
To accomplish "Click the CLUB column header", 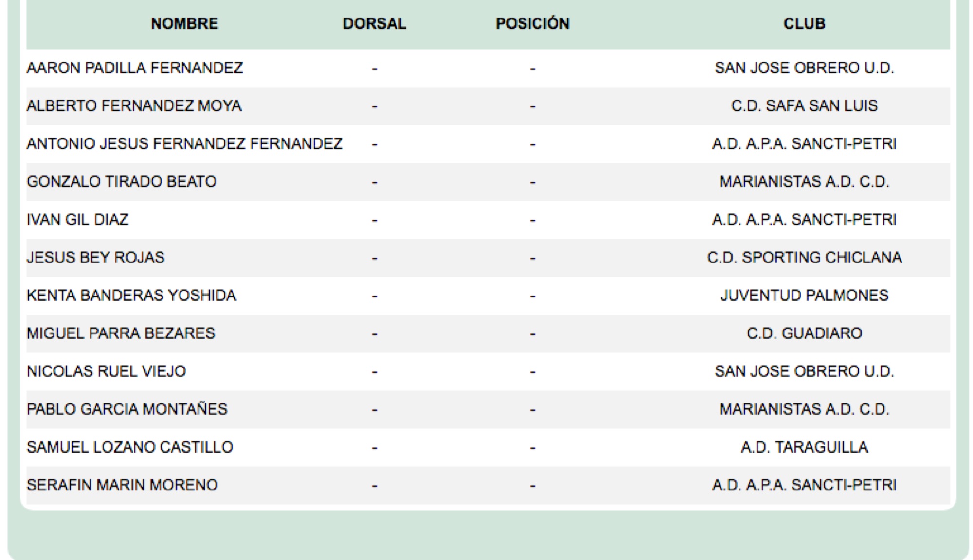I will [804, 23].
